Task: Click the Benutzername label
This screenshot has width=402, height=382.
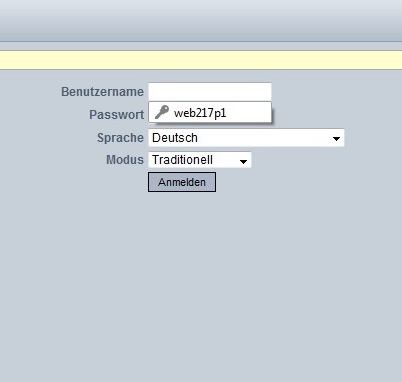Action: click(x=102, y=92)
